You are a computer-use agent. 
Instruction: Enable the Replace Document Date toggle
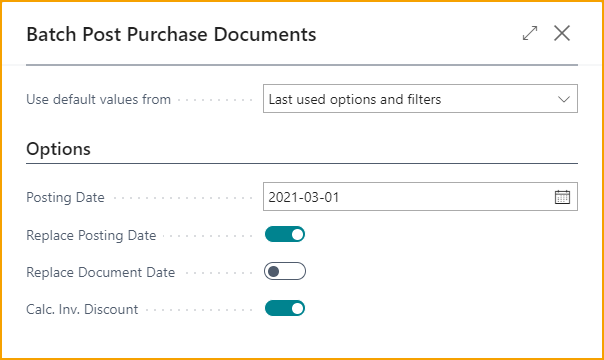tap(285, 271)
